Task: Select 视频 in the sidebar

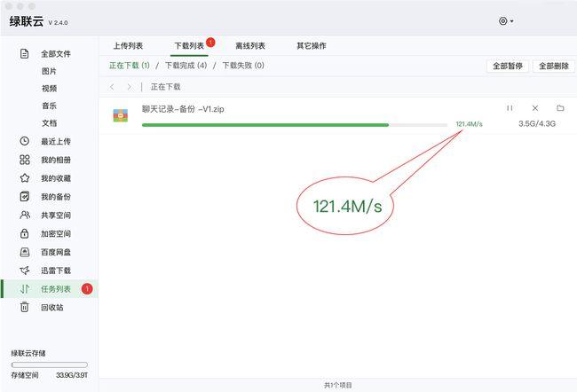Action: coord(49,89)
